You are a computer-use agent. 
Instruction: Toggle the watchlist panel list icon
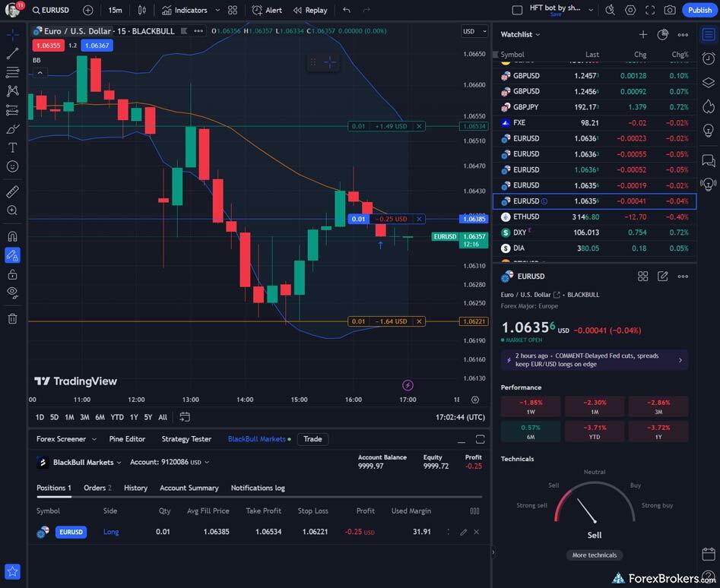pos(709,34)
